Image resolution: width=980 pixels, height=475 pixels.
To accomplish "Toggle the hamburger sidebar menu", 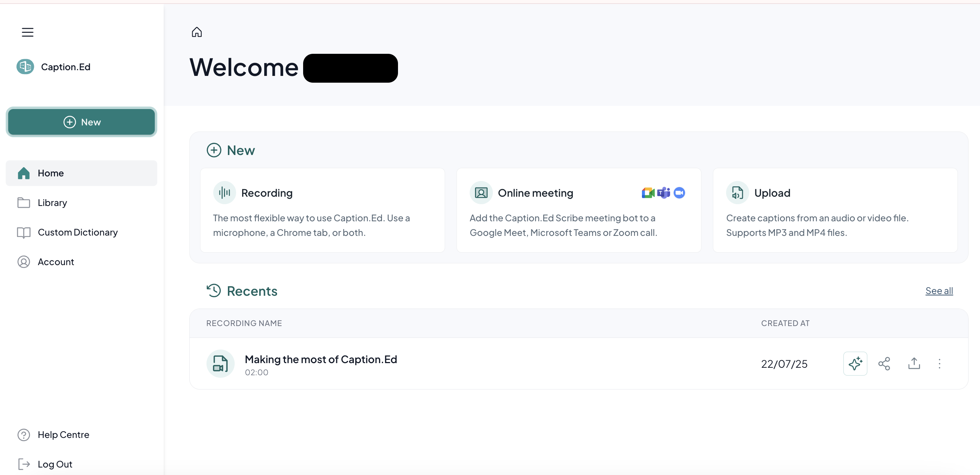I will 27,32.
